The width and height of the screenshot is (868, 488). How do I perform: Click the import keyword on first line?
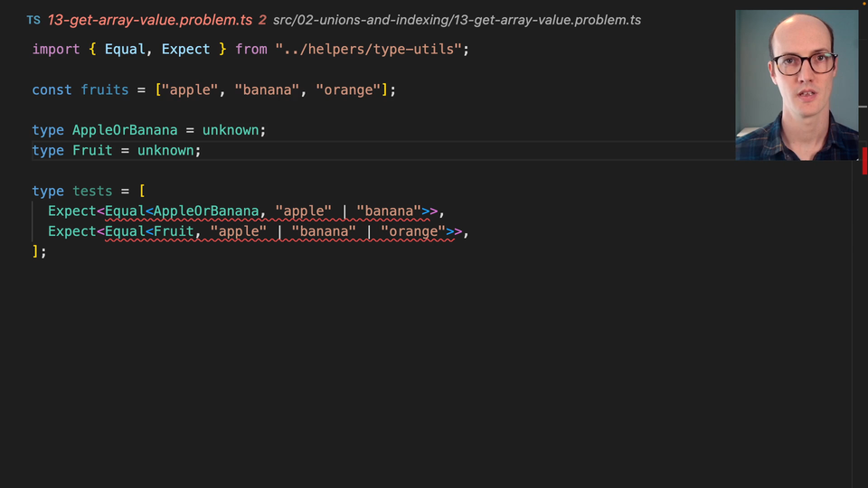click(55, 49)
